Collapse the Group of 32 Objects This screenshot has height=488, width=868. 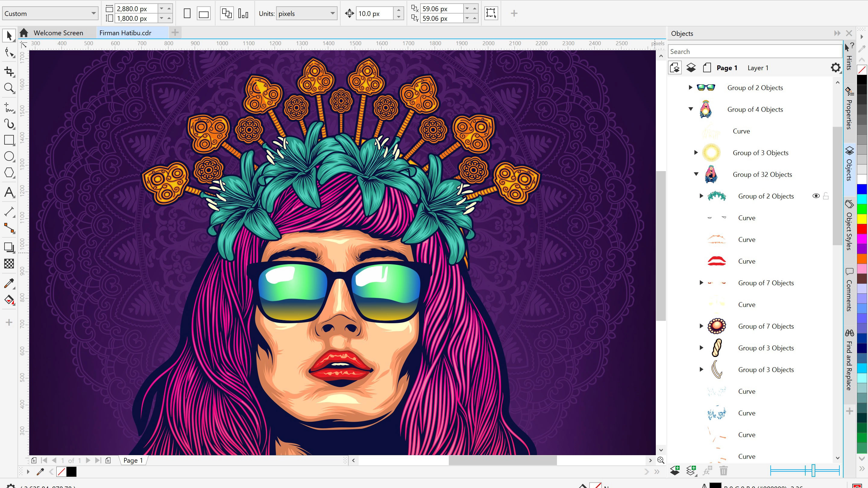click(x=696, y=174)
